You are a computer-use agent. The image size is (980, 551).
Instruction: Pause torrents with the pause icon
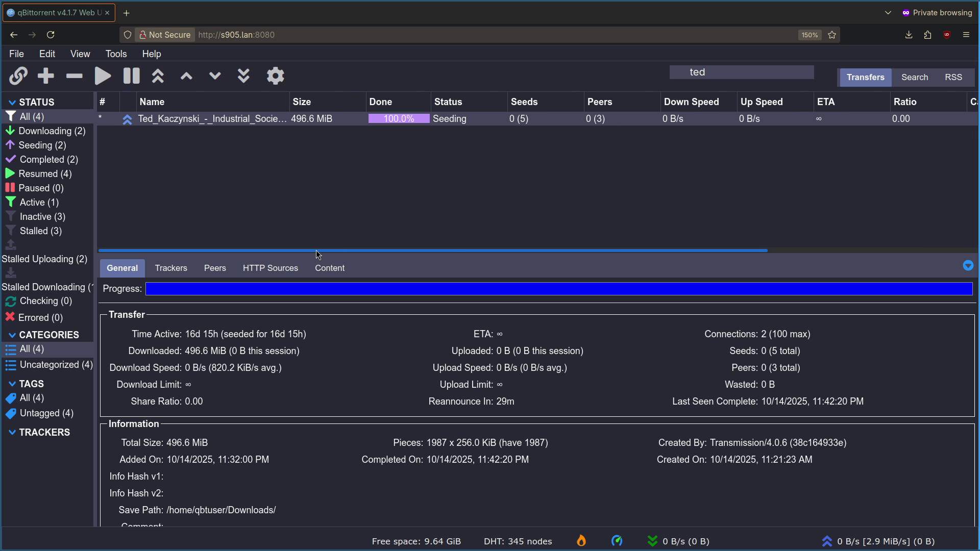131,76
